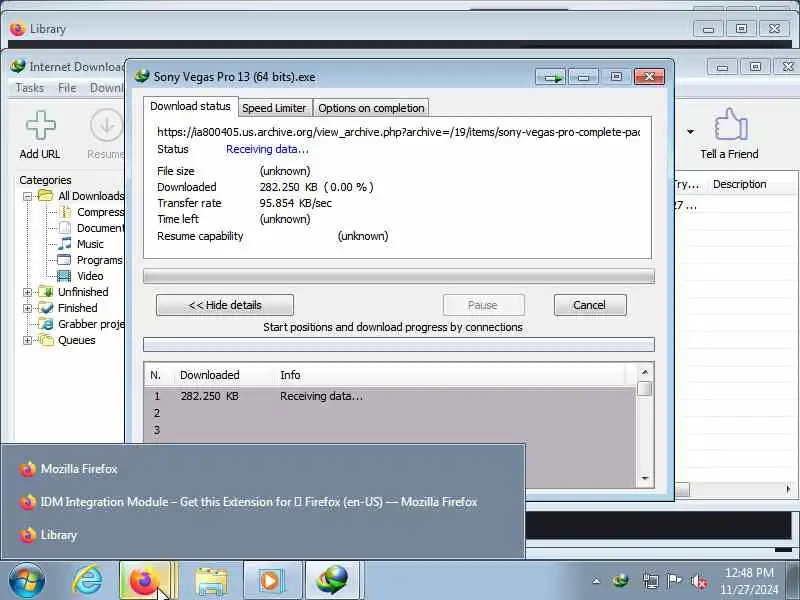Screen dimensions: 800x600
Task: Show hidden tray icons arrow
Action: 596,581
